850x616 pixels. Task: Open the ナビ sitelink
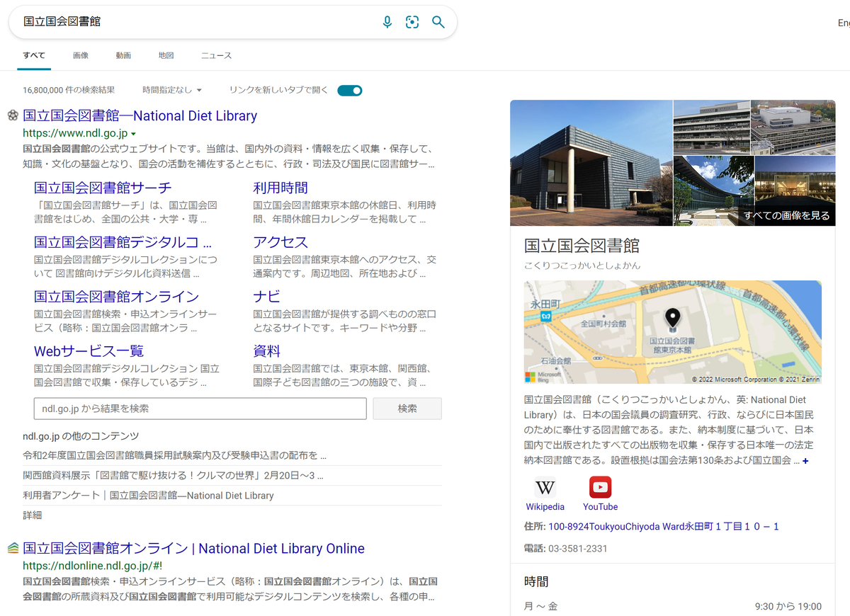tap(266, 296)
